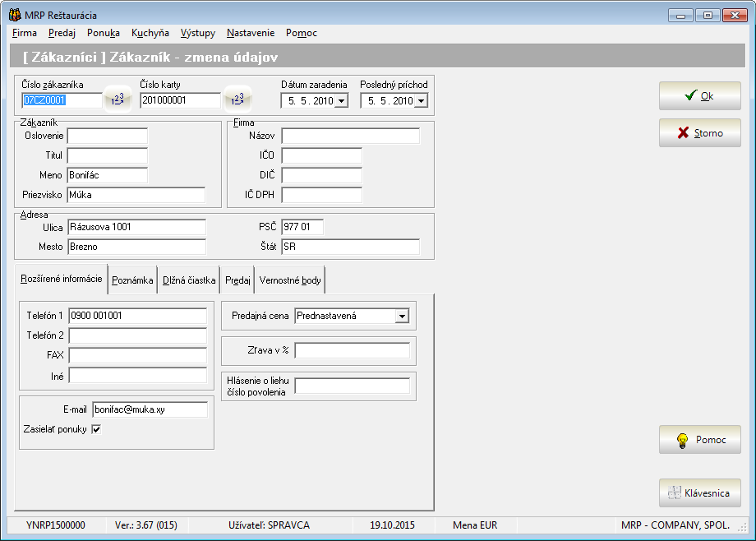Toggle the Zasielať ponuky checkbox
Screen dimensions: 756x541
click(96, 429)
